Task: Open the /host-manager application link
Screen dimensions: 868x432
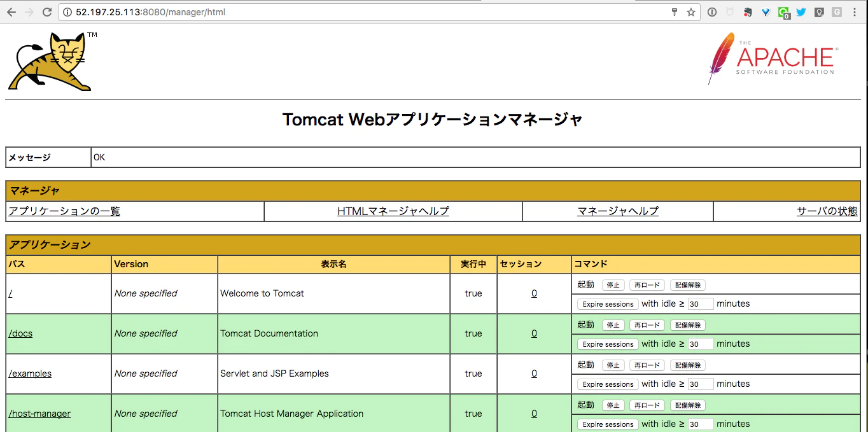Action: point(39,414)
